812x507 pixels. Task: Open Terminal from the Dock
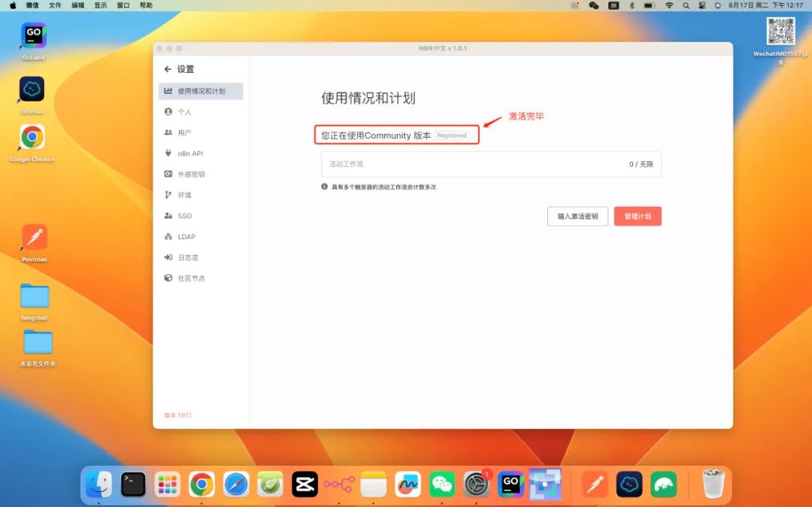[x=133, y=484]
